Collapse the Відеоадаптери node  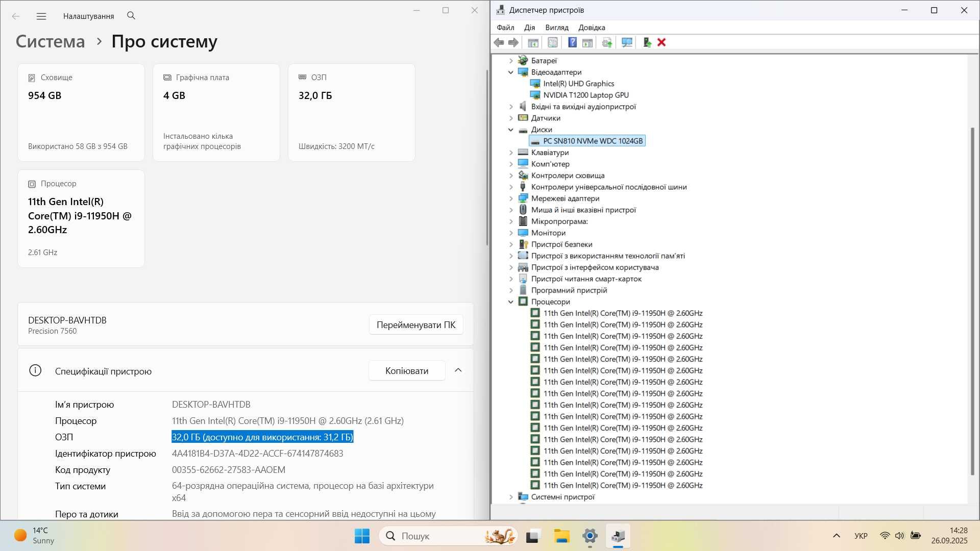point(511,72)
